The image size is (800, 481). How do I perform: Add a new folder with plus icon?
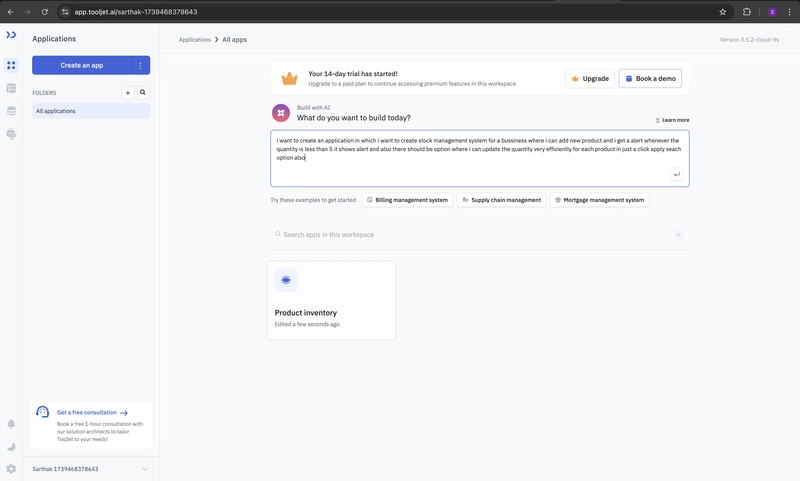(x=128, y=93)
